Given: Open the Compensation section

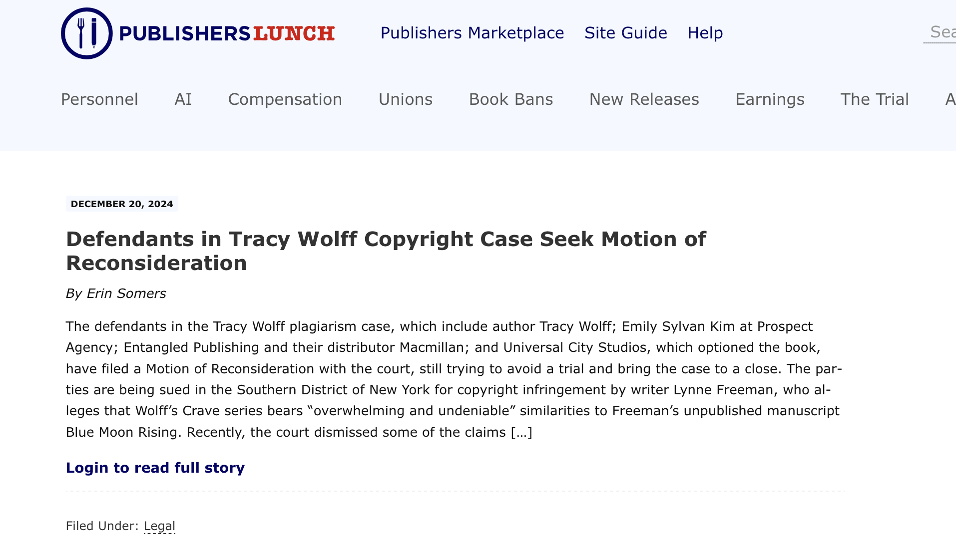Looking at the screenshot, I should point(285,99).
